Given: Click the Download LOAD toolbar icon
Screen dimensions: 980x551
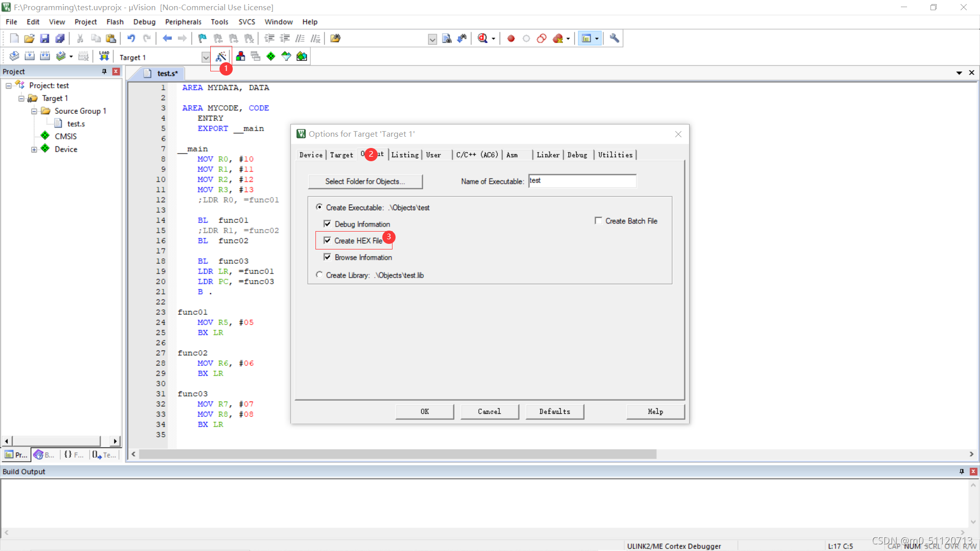Looking at the screenshot, I should 104,56.
